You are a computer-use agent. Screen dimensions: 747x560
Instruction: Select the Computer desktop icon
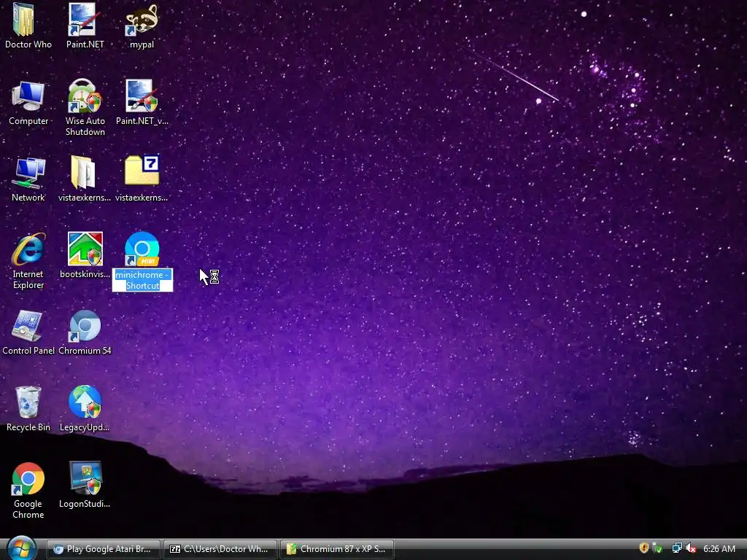(28, 96)
